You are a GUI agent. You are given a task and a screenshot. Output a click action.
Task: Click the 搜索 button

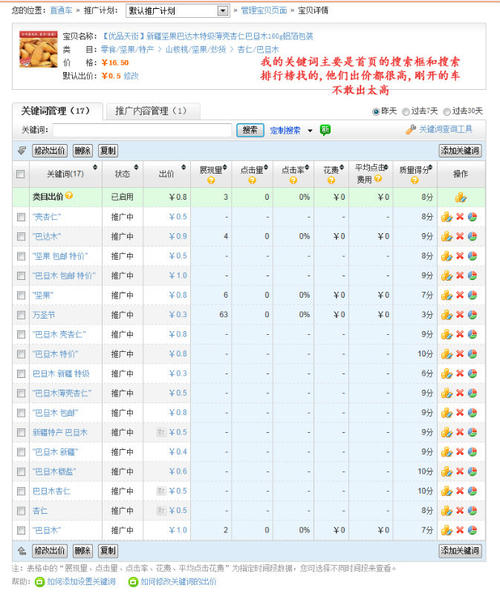click(x=250, y=130)
